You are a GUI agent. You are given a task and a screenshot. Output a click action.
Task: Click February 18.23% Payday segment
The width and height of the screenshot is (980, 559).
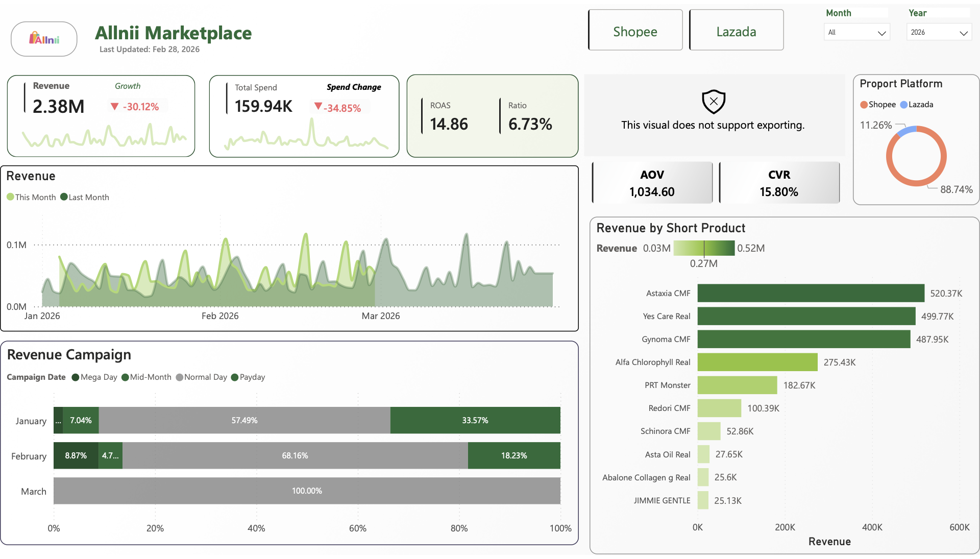[514, 455]
